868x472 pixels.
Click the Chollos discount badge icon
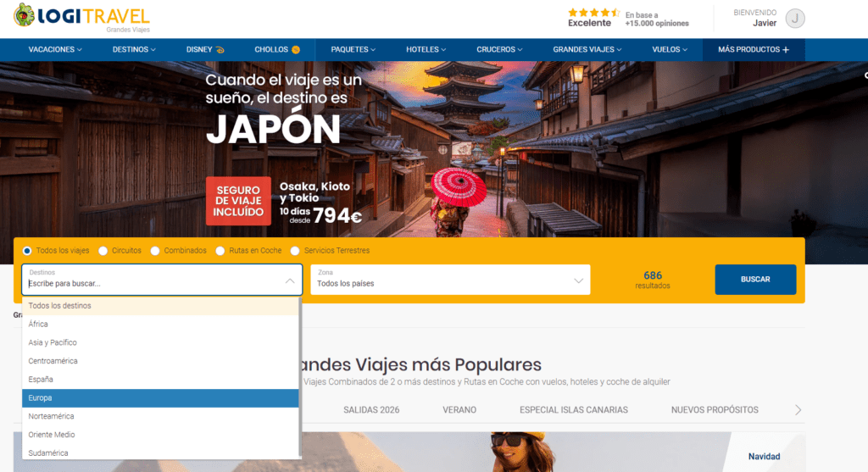pyautogui.click(x=296, y=50)
